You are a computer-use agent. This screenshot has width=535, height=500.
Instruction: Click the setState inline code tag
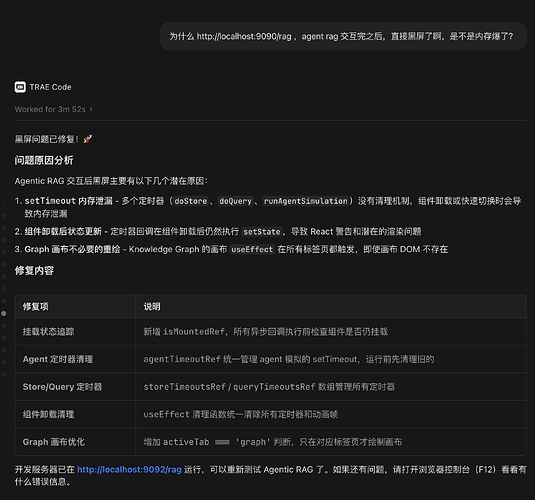[x=262, y=232]
